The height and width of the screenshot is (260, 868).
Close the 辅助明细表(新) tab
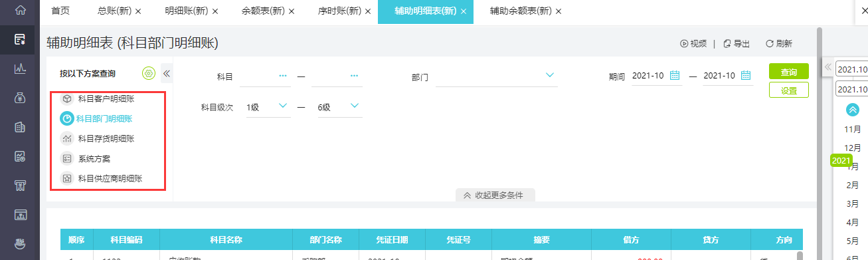point(463,12)
